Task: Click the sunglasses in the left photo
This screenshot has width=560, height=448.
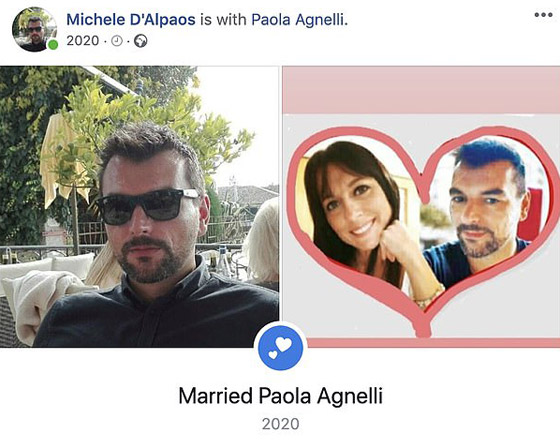Action: pyautogui.click(x=148, y=206)
